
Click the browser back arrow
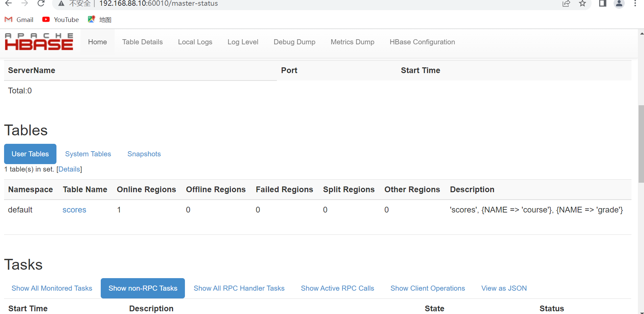8,3
